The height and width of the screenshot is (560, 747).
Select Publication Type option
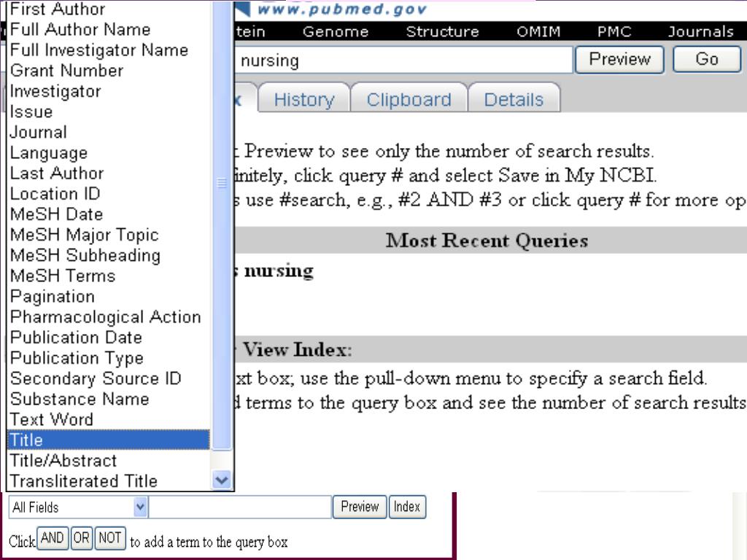(109, 357)
